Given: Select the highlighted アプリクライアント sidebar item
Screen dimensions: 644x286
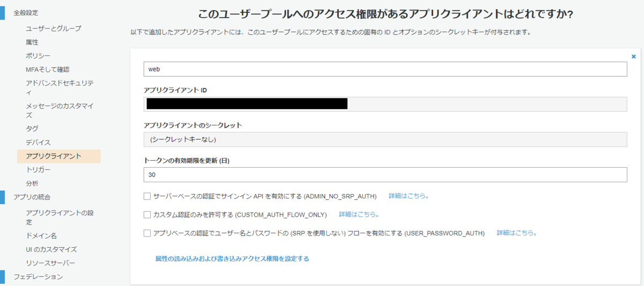Looking at the screenshot, I should (59, 156).
